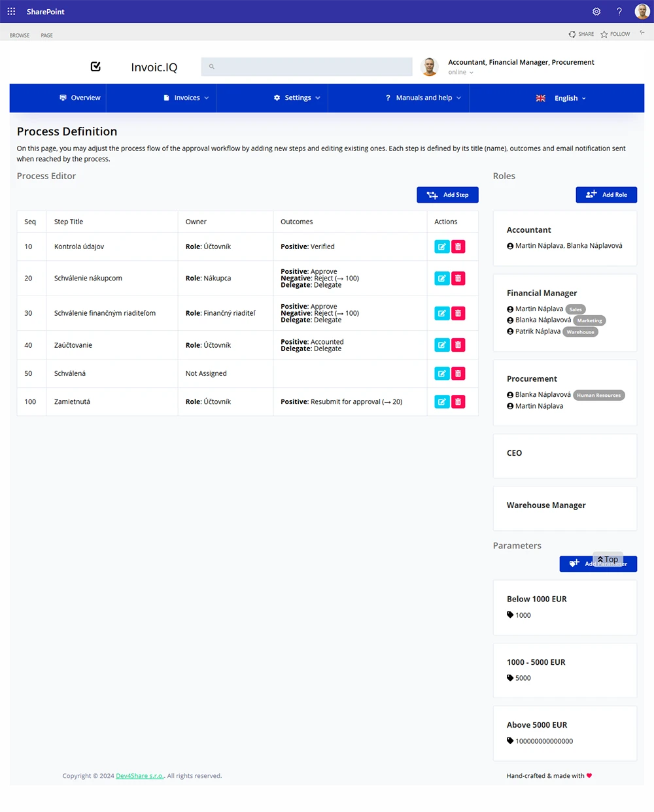Delete the Zamietnutá step
The height and width of the screenshot is (812, 654).
click(458, 402)
